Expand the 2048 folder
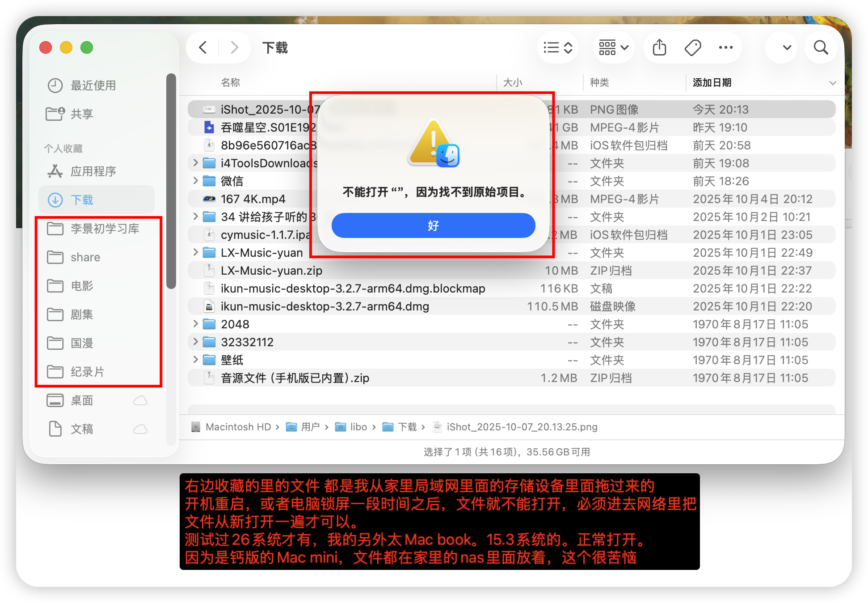This screenshot has height=603, width=868. pos(195,324)
